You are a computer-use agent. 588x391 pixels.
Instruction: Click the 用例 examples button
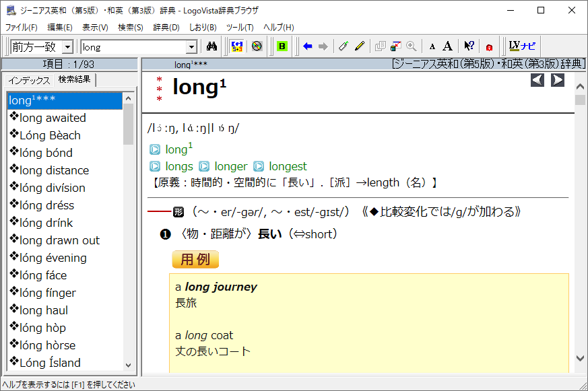195,260
